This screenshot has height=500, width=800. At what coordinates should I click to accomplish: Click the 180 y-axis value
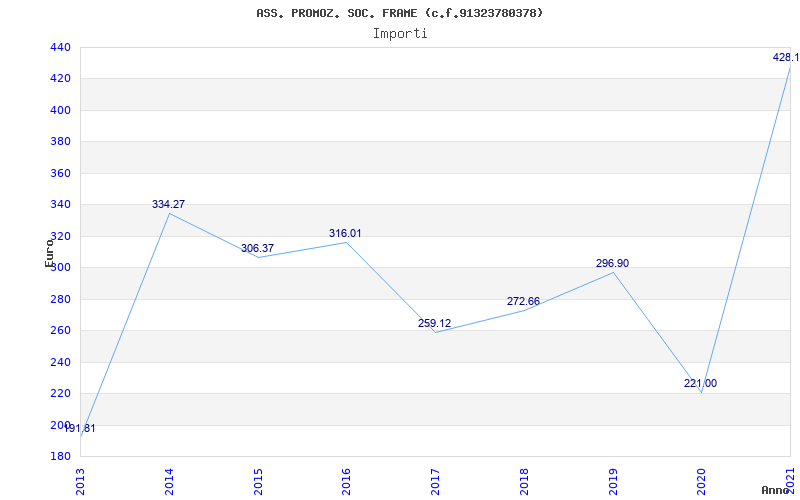60,456
